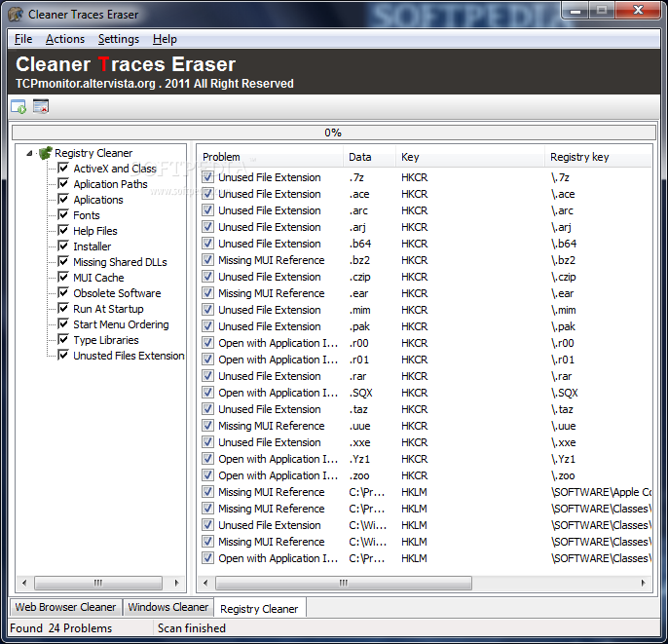Click left arrow of tree panel scrollbar
The height and width of the screenshot is (644, 668).
24,583
